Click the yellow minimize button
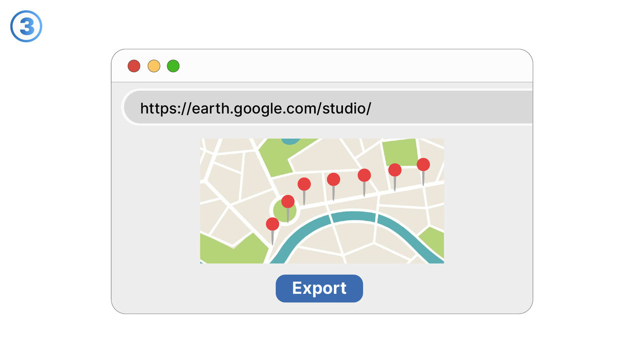Viewport: 644px width, 363px height. click(153, 66)
